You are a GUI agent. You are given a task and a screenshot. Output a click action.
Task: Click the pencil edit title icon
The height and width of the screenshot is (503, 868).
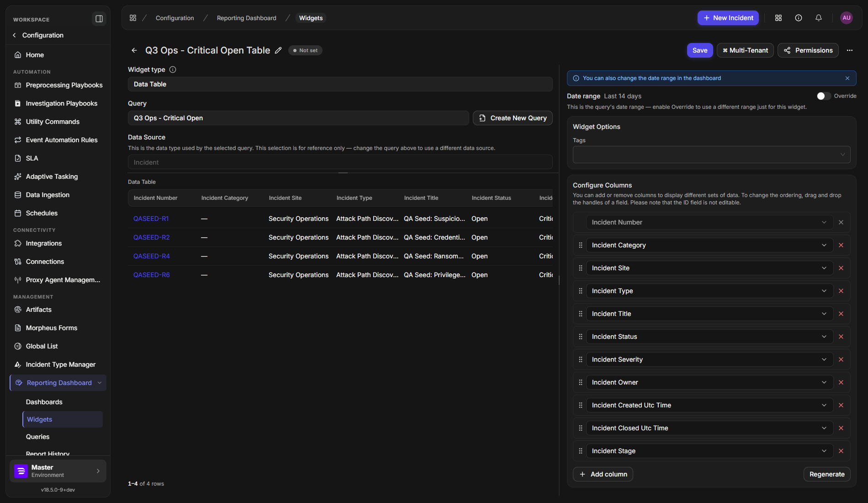tap(278, 50)
